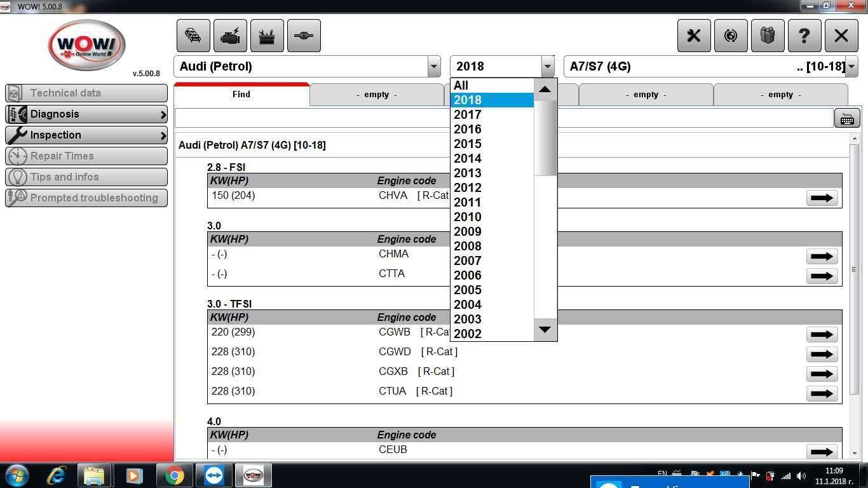Open arrow for CEUB engine row
The image size is (868, 488).
(822, 452)
